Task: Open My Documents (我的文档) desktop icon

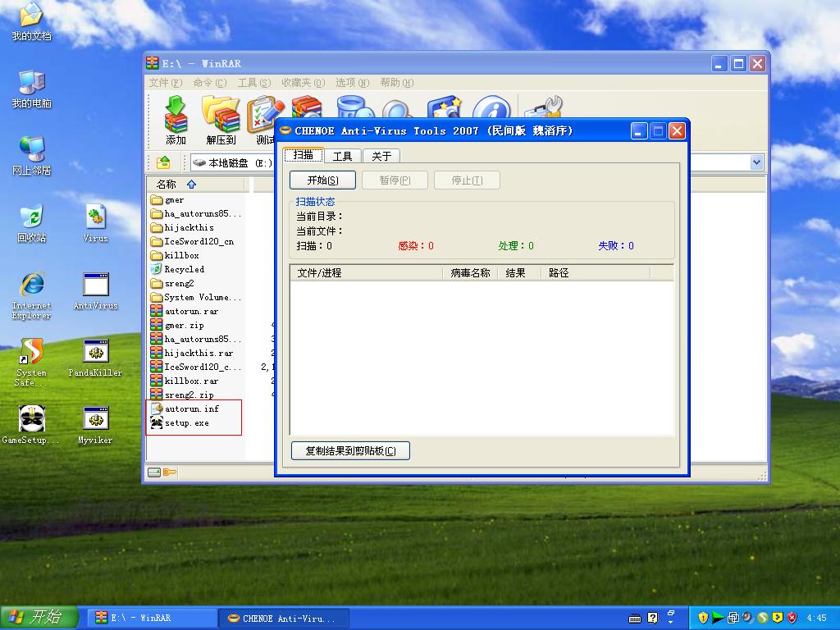Action: click(x=32, y=22)
